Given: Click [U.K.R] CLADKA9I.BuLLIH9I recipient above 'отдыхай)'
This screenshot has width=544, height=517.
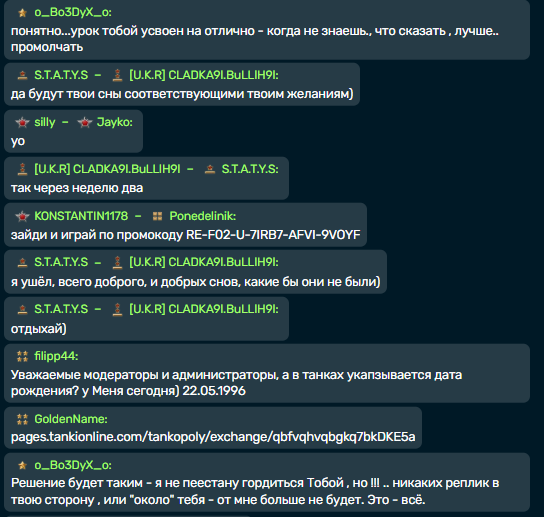Looking at the screenshot, I should 204,309.
